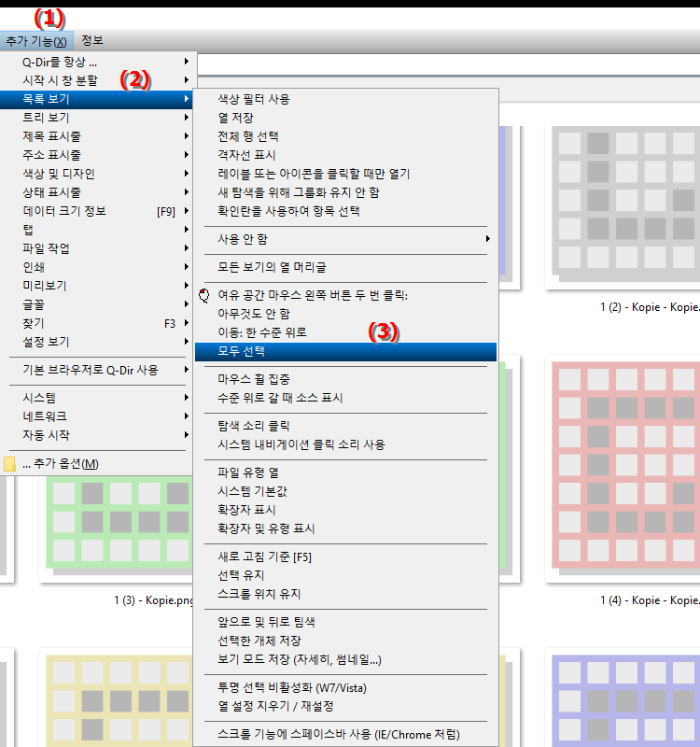Open the 정보 menu
Image resolution: width=700 pixels, height=747 pixels.
click(x=91, y=41)
